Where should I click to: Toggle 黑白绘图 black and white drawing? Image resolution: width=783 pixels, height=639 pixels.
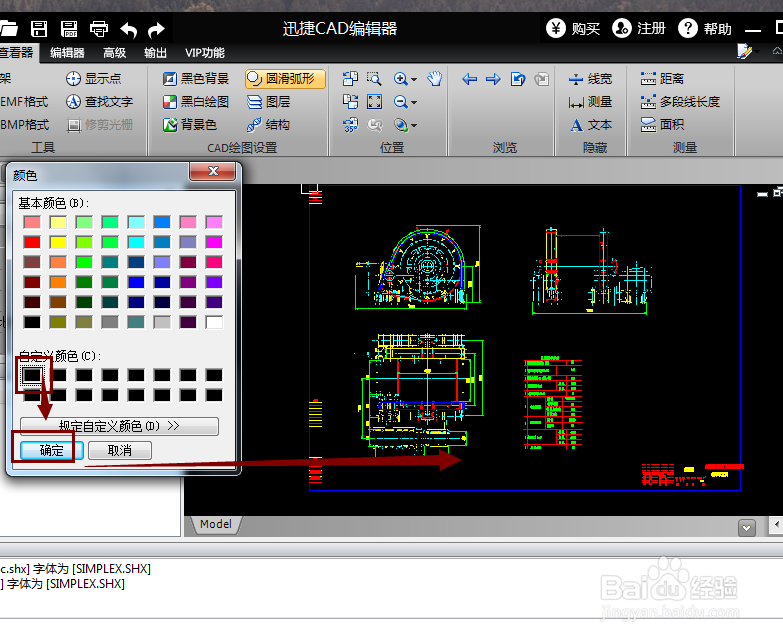tap(196, 102)
